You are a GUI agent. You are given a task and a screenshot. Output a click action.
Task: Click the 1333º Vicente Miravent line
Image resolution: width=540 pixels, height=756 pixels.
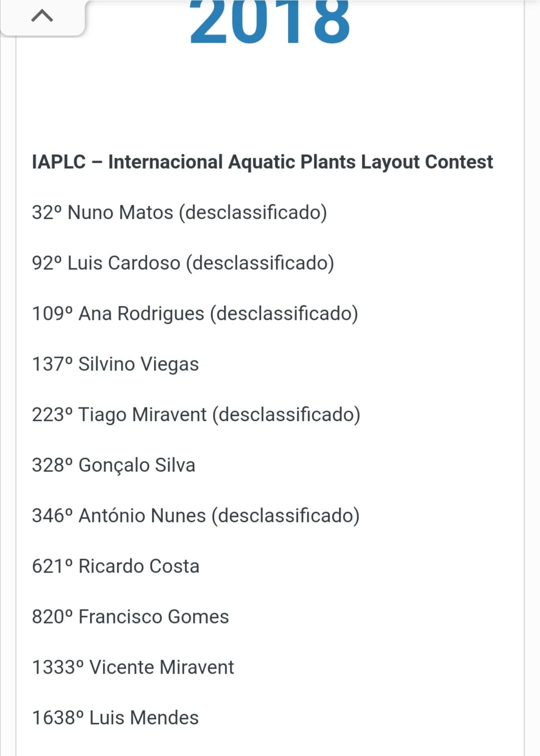point(133,667)
